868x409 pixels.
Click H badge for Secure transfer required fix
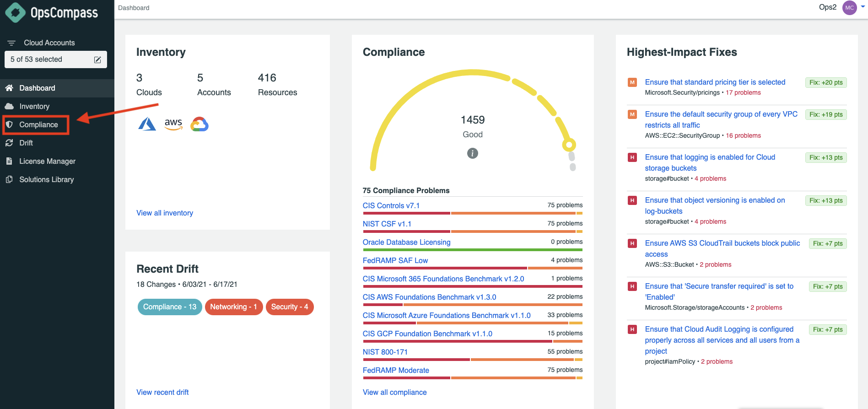632,286
